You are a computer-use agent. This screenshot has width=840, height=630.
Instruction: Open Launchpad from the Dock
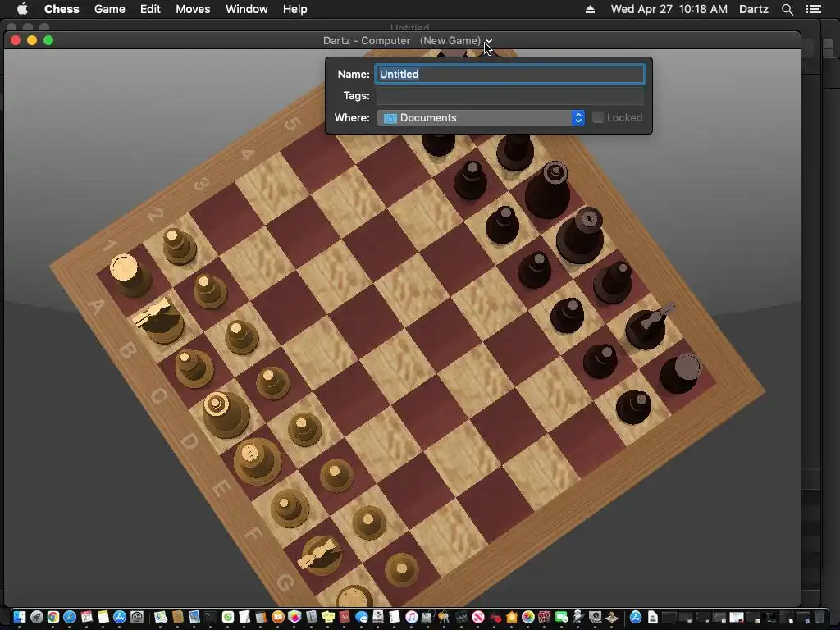36,617
